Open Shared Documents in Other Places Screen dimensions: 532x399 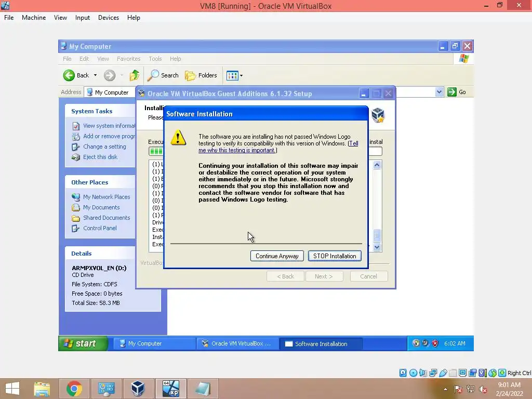click(107, 218)
